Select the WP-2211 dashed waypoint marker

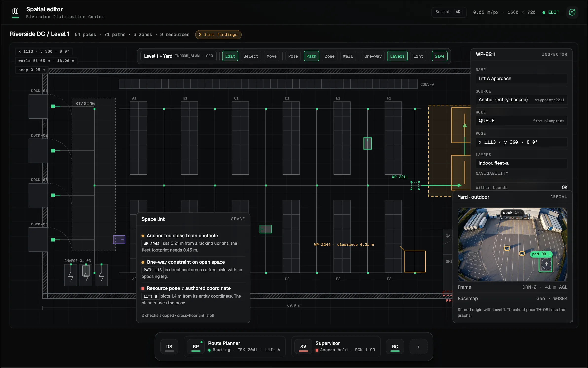click(415, 185)
